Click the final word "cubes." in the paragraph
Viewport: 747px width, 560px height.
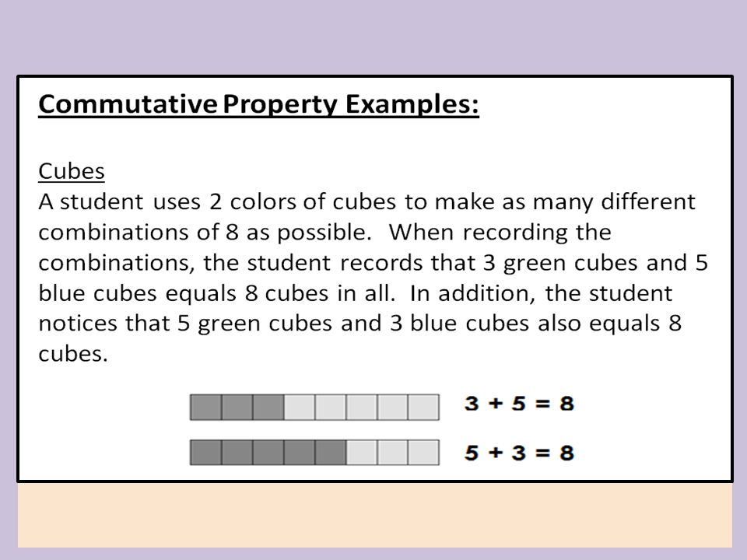(x=73, y=355)
